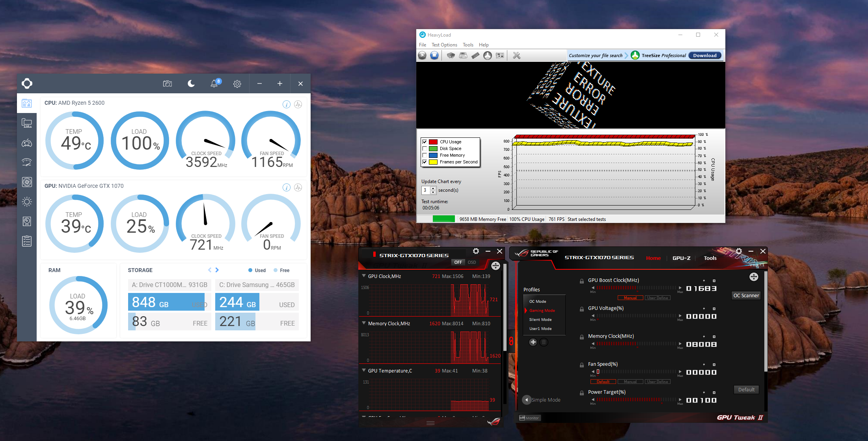Toggle the Fan Speed lock
The height and width of the screenshot is (441, 868).
(581, 365)
